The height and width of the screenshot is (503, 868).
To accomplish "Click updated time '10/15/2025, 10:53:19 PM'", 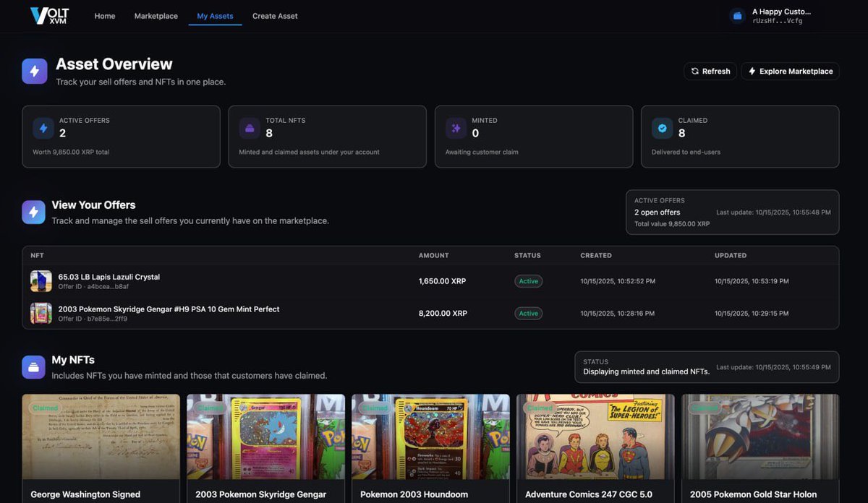I will click(x=752, y=281).
